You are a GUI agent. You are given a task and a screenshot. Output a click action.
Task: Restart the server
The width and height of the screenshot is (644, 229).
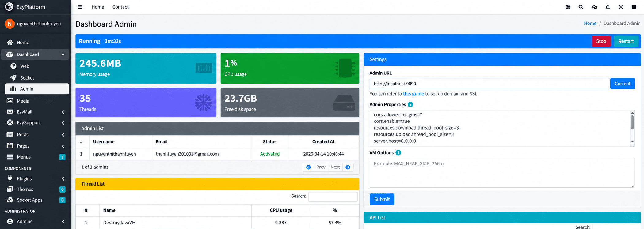pyautogui.click(x=626, y=41)
